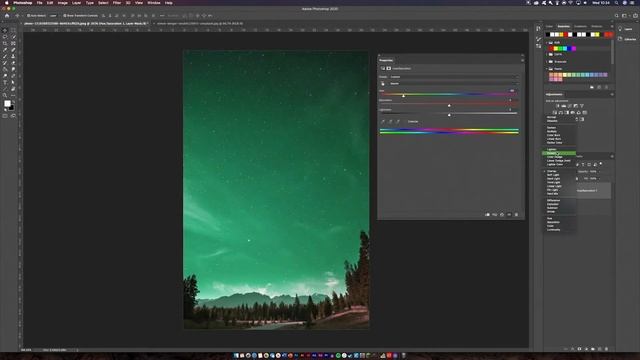
Task: Add a Curves adjustment icon
Action: [x=570, y=106]
